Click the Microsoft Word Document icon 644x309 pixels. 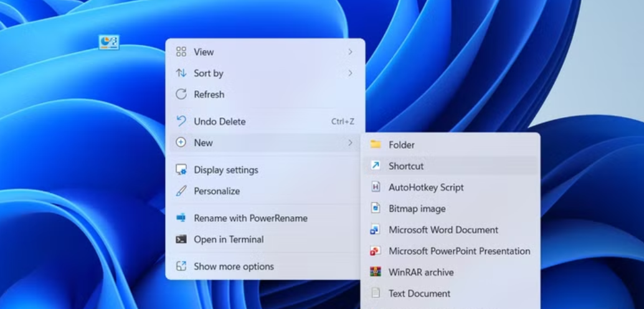pos(376,230)
